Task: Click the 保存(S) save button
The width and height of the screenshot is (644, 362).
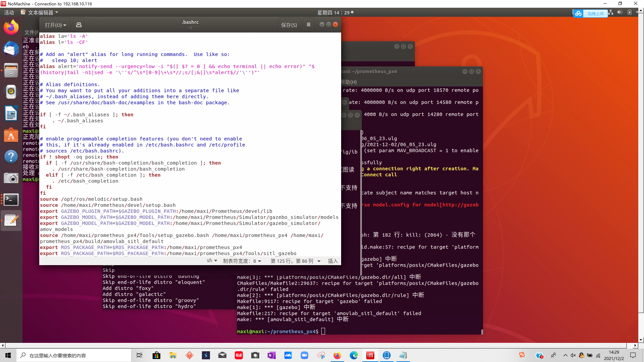Action: (x=289, y=25)
